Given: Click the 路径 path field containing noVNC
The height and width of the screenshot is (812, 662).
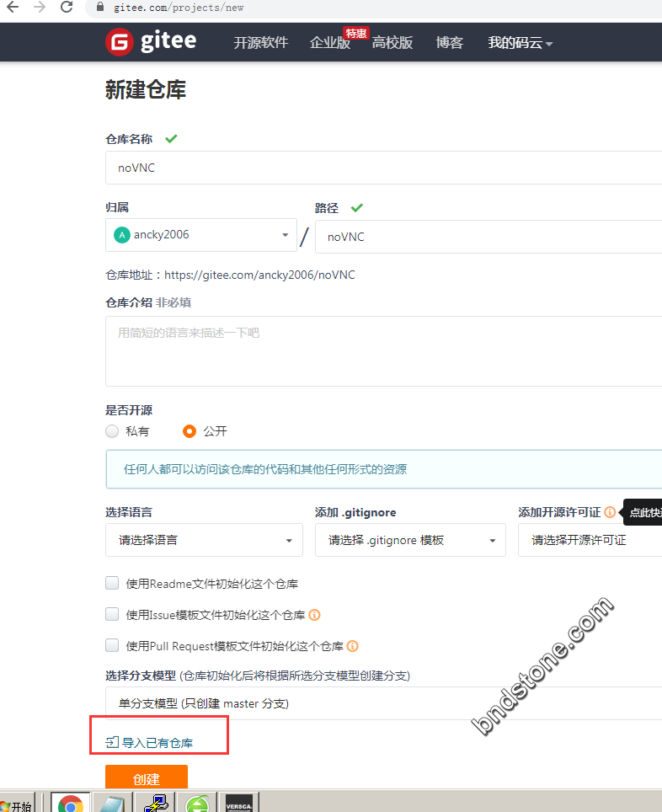Looking at the screenshot, I should 488,237.
